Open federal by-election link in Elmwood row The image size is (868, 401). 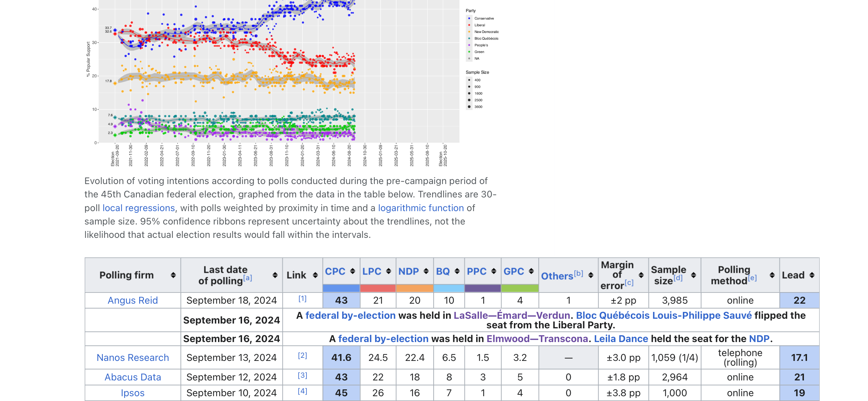tap(383, 339)
